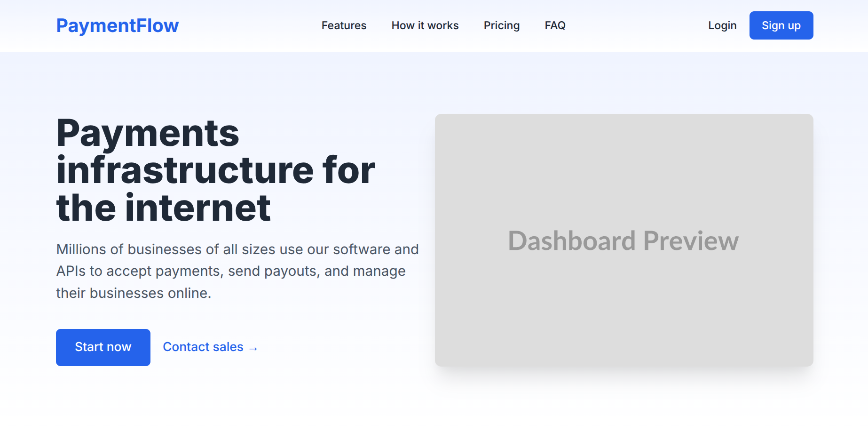Click the Millions of businesses paragraph

237,271
